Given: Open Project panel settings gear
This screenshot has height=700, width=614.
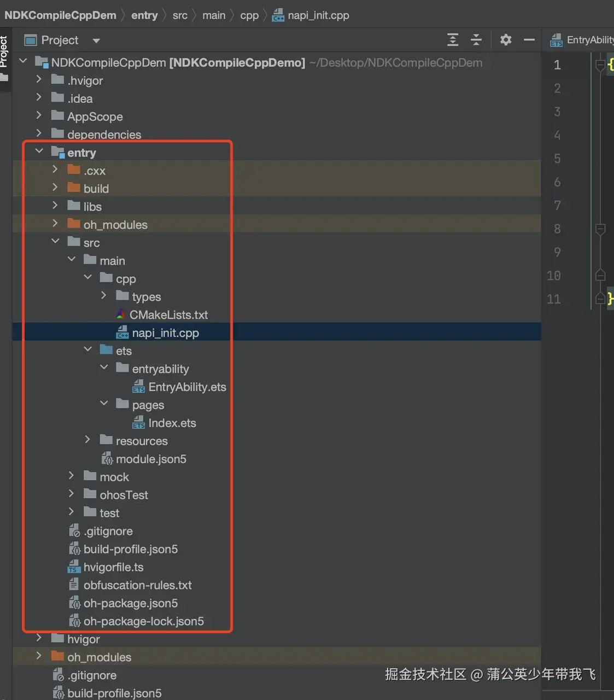Looking at the screenshot, I should (506, 40).
